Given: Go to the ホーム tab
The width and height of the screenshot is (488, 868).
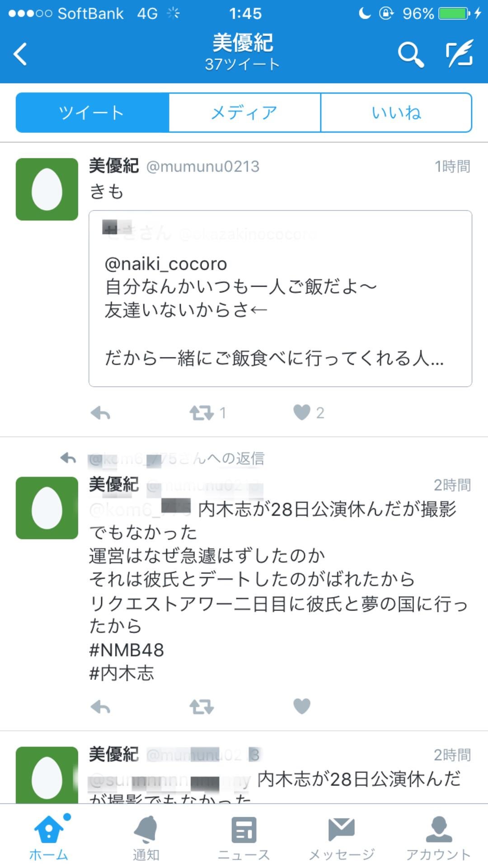Looking at the screenshot, I should pos(49,838).
